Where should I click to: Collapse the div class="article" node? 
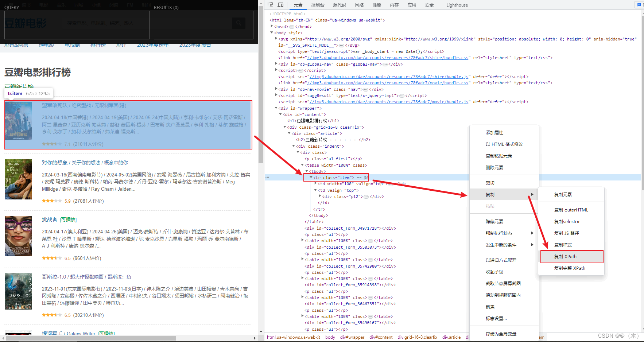coord(289,133)
